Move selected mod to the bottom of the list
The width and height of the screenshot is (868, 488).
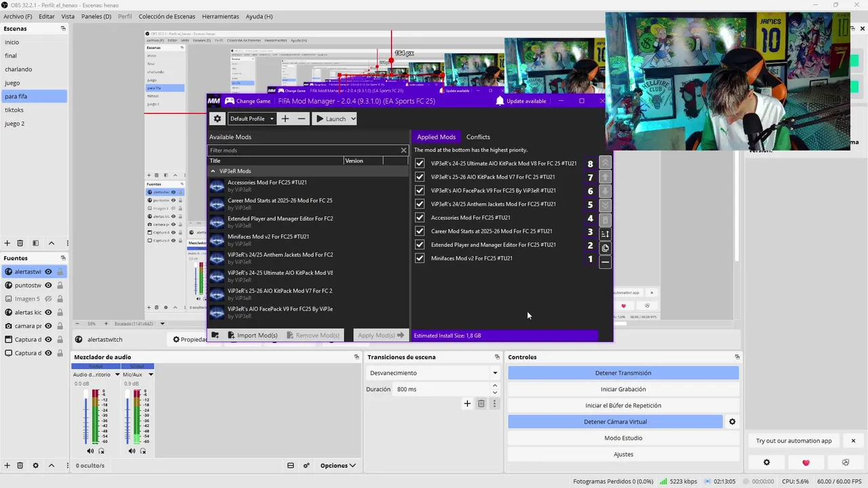click(606, 205)
